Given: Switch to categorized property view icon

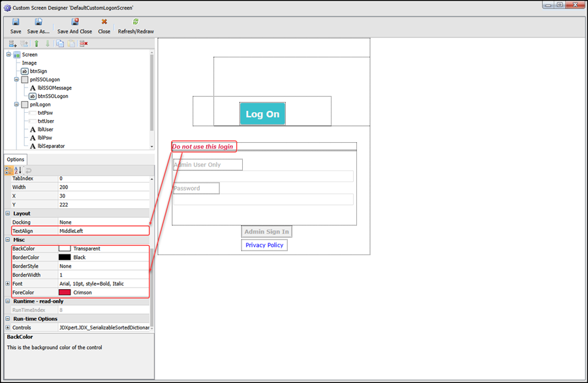Looking at the screenshot, I should click(9, 170).
